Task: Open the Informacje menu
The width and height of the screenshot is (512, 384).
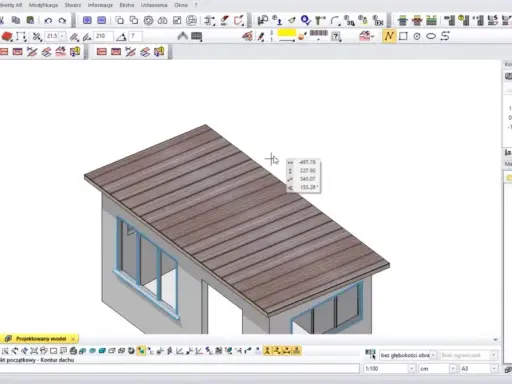Action: [x=100, y=5]
